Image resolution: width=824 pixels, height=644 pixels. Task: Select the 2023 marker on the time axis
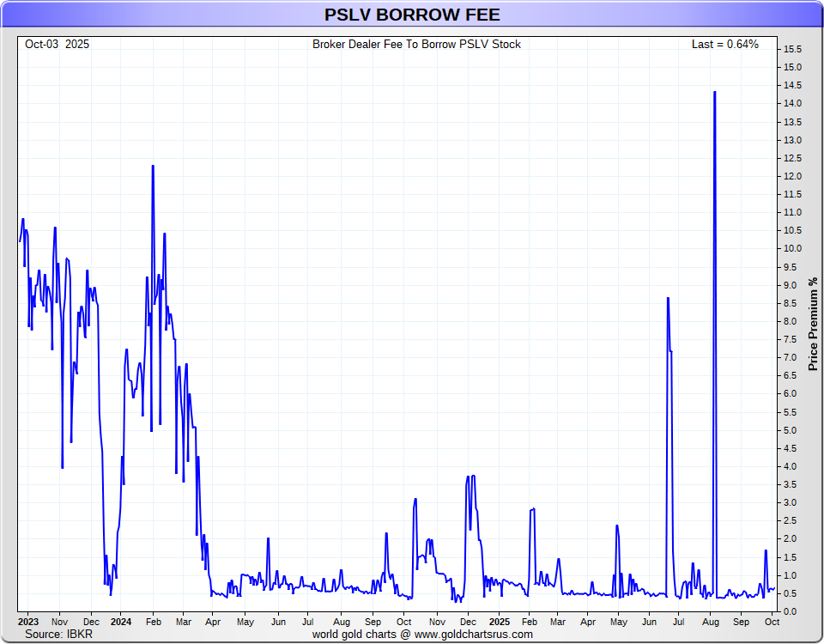27,621
